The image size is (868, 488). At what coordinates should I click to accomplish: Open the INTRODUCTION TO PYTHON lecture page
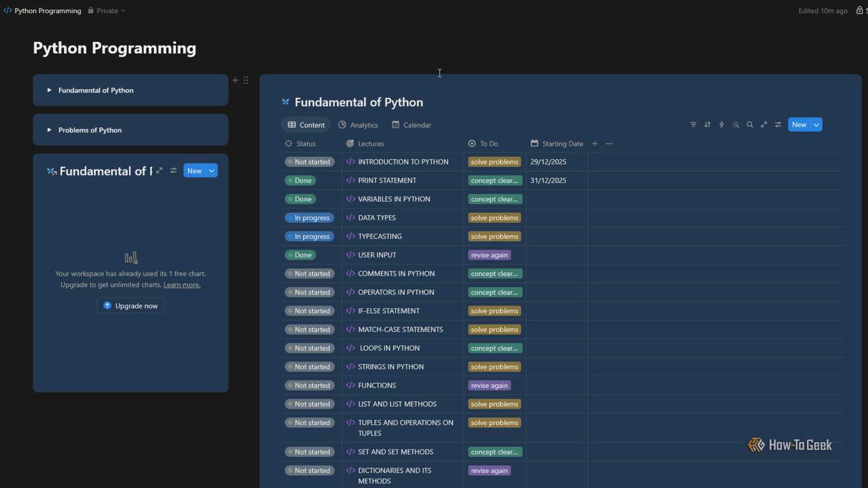tap(403, 162)
